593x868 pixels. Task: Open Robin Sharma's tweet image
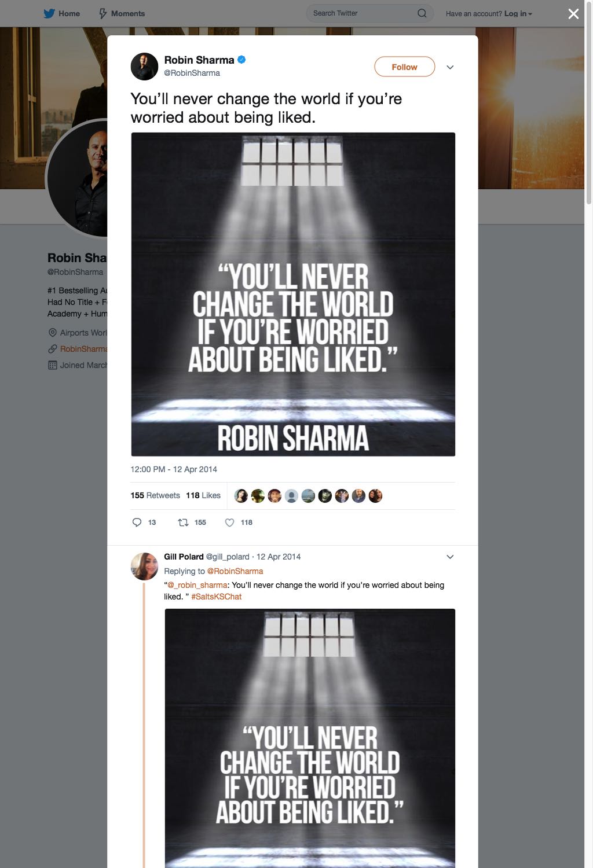(x=293, y=295)
